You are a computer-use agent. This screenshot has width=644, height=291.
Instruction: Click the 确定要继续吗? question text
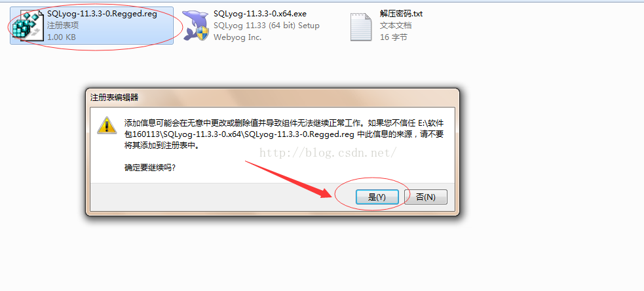[x=150, y=168]
